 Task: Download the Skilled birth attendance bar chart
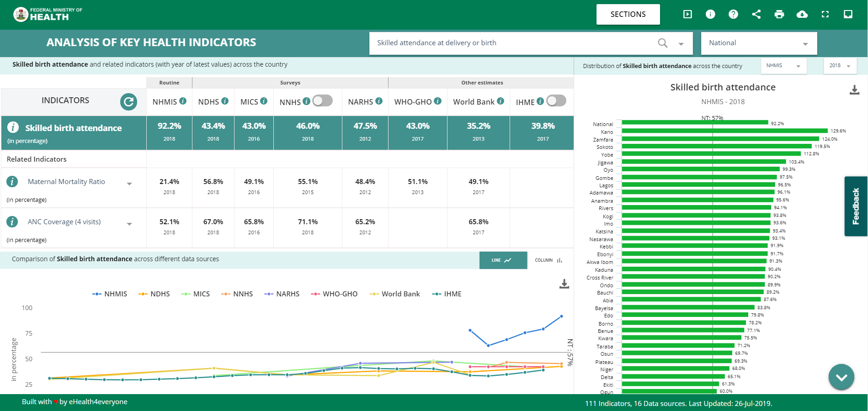(x=854, y=90)
